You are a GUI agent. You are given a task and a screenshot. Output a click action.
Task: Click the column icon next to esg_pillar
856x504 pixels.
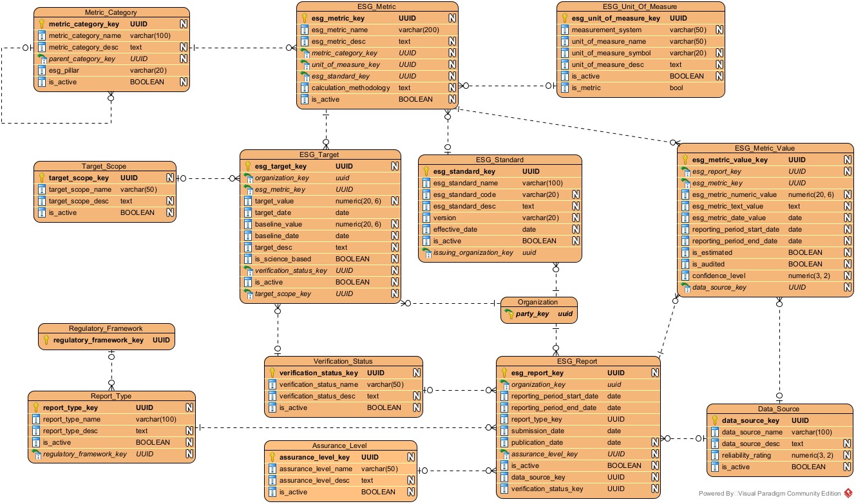[42, 70]
